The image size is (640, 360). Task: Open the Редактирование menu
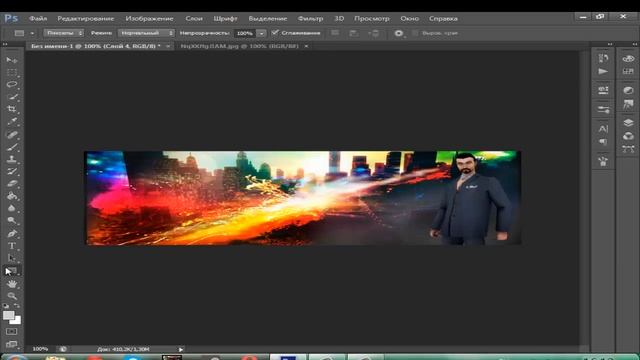click(x=86, y=19)
